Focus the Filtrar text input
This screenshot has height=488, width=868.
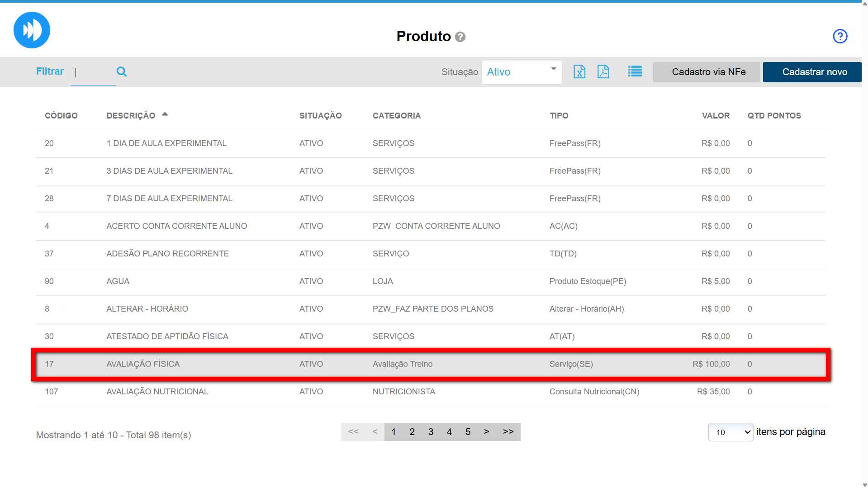93,72
